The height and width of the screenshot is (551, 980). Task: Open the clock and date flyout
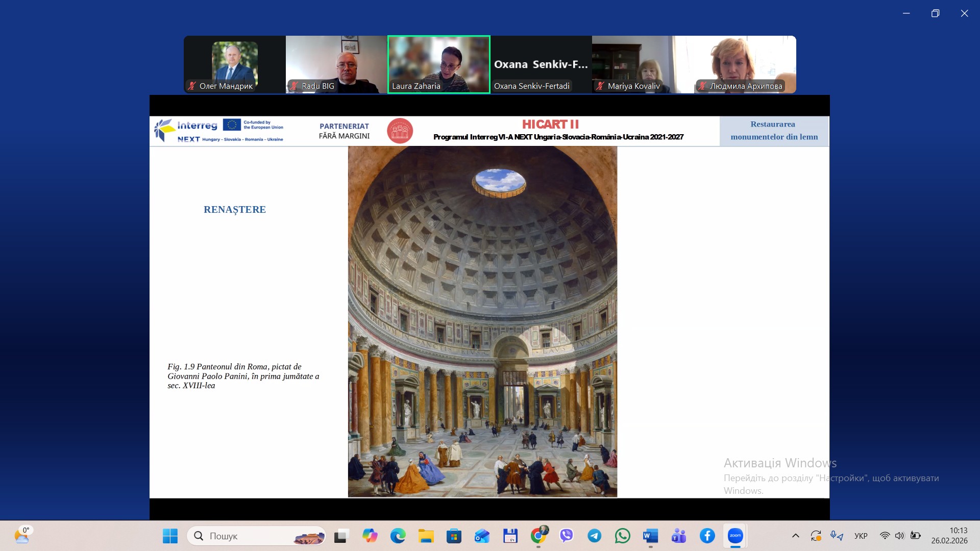pyautogui.click(x=949, y=536)
